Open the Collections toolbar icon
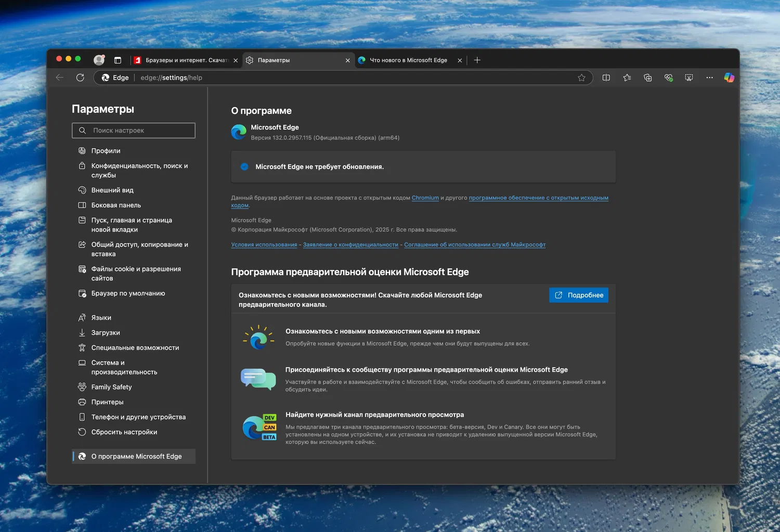The height and width of the screenshot is (532, 780). (647, 77)
